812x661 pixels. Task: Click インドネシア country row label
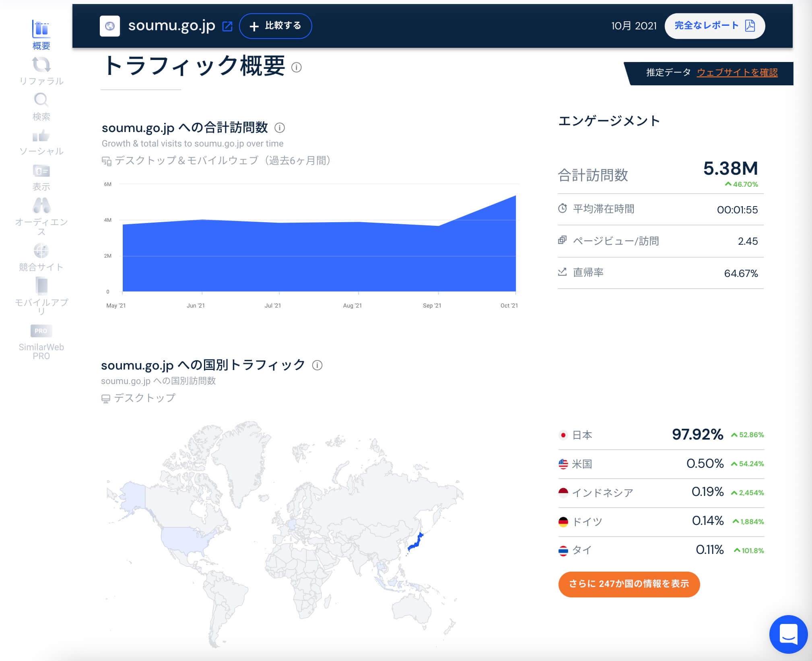point(602,493)
